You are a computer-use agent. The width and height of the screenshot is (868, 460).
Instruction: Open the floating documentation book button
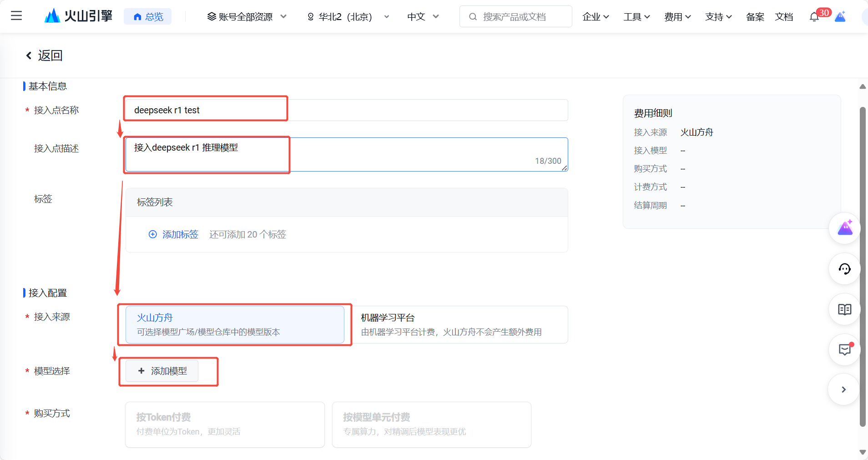(845, 309)
